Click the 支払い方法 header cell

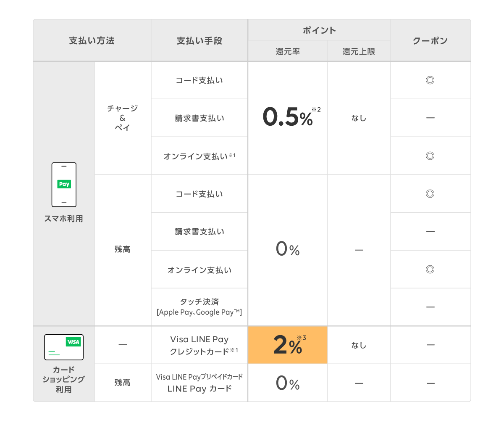click(x=92, y=41)
